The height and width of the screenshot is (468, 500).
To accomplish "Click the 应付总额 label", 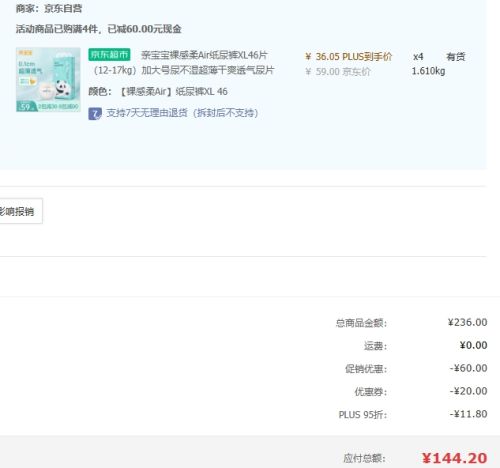I will click(365, 458).
